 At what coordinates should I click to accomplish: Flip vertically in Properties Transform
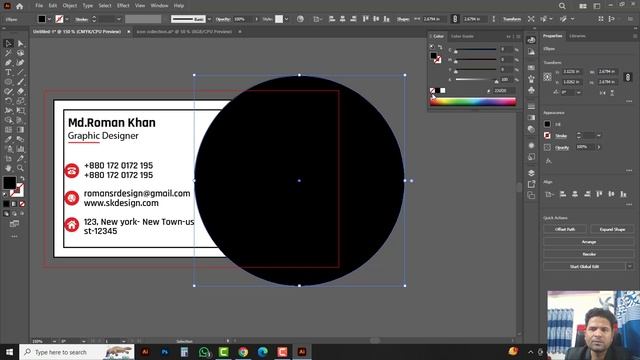pyautogui.click(x=612, y=93)
